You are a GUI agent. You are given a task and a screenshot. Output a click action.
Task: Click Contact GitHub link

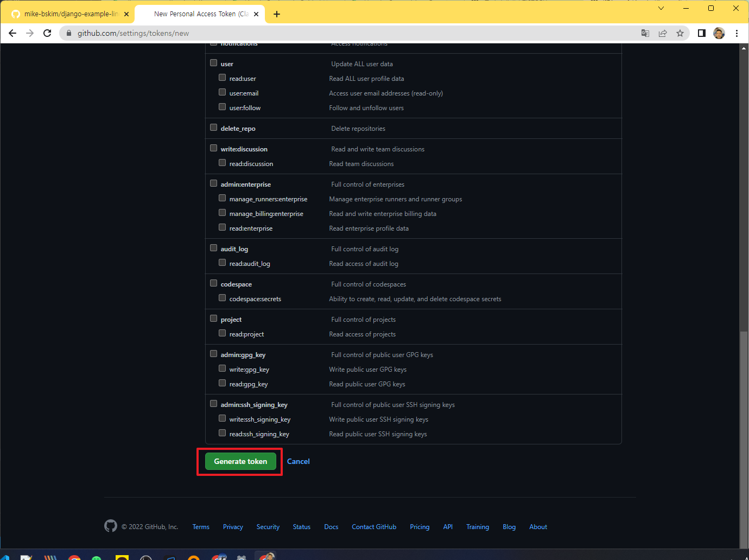point(374,527)
